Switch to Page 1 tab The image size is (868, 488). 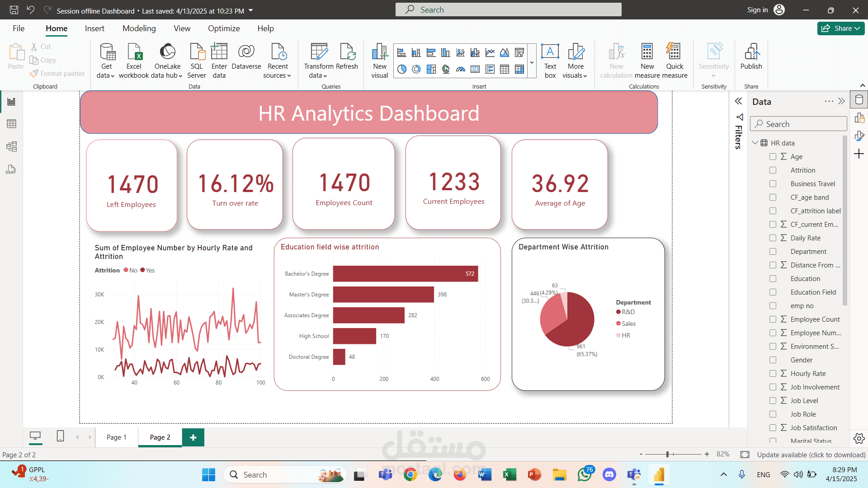(x=117, y=437)
